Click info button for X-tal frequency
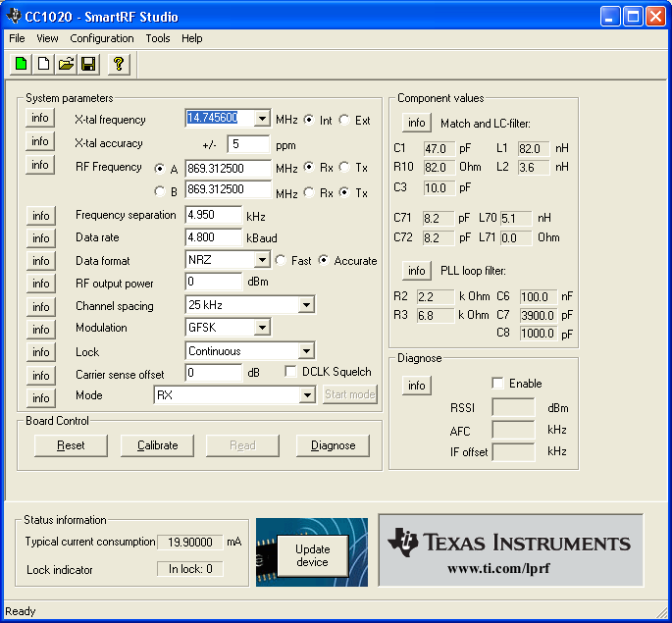The image size is (672, 623). coord(40,118)
